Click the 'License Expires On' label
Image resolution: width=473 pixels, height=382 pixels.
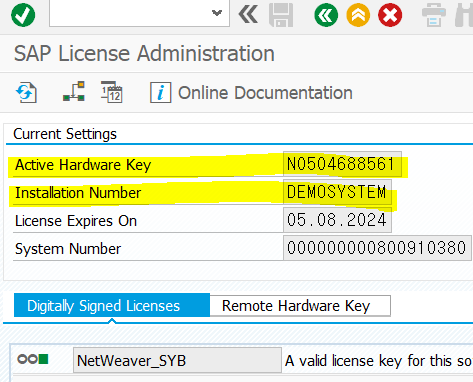click(76, 221)
